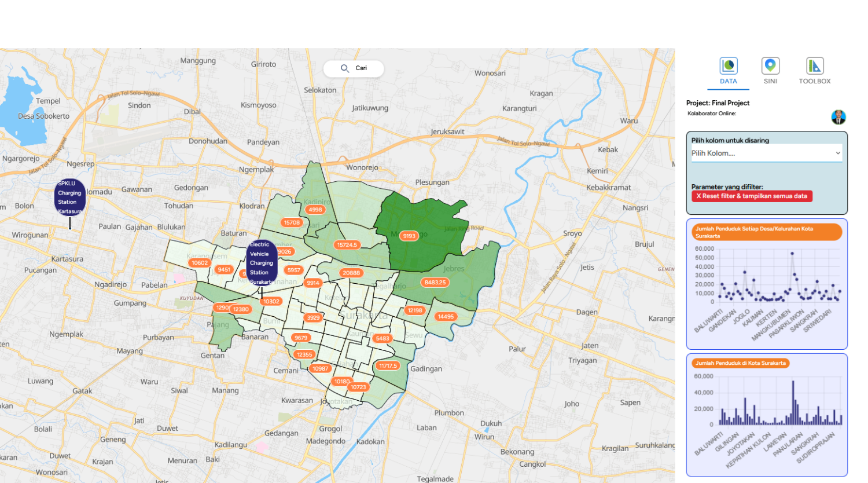The height and width of the screenshot is (483, 868).
Task: Click the collaborator profile avatar
Action: 838,117
